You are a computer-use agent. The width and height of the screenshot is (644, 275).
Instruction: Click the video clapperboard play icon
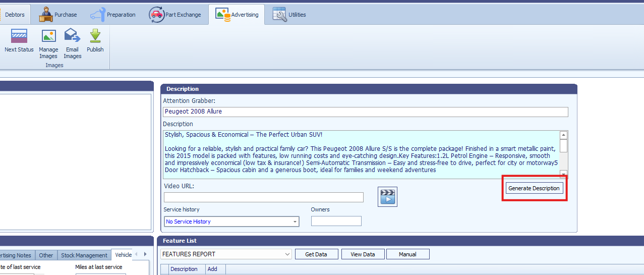387,196
